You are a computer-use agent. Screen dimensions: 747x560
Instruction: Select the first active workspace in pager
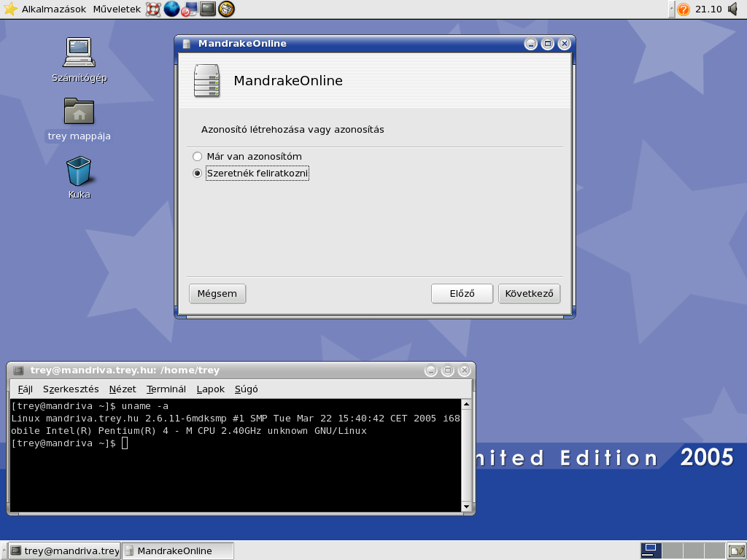651,551
